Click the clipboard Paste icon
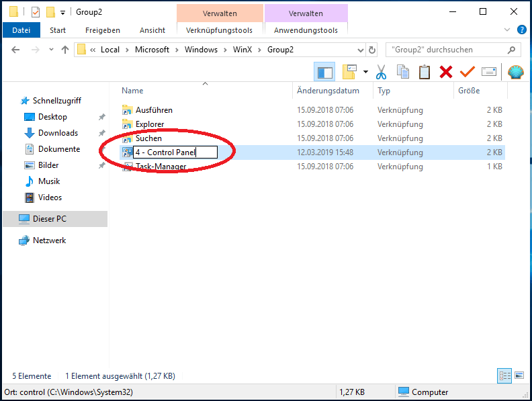Screen dimensions: 532x401 [x=425, y=72]
